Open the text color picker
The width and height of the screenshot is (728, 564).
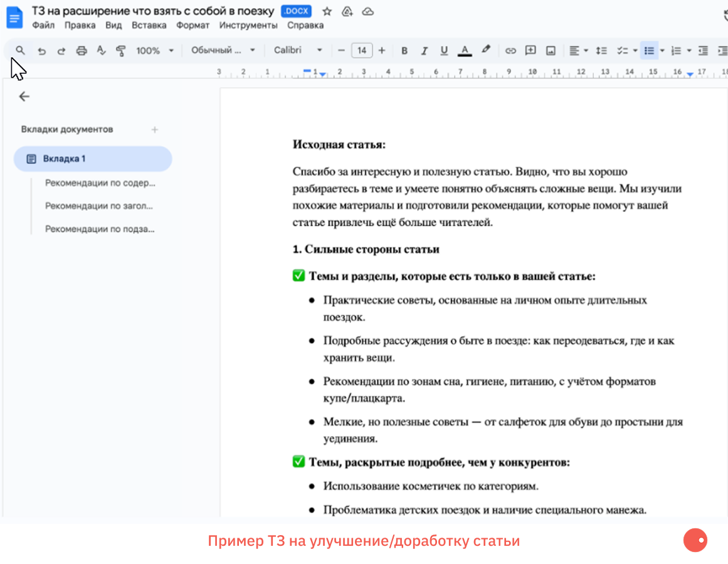pyautogui.click(x=465, y=51)
